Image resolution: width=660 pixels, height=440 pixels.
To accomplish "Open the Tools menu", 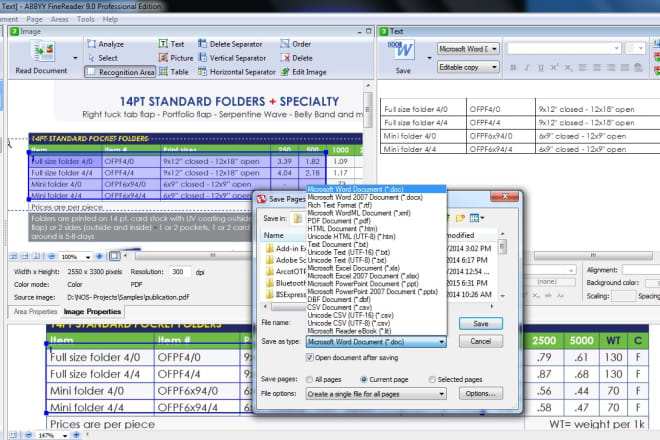I will [x=85, y=19].
